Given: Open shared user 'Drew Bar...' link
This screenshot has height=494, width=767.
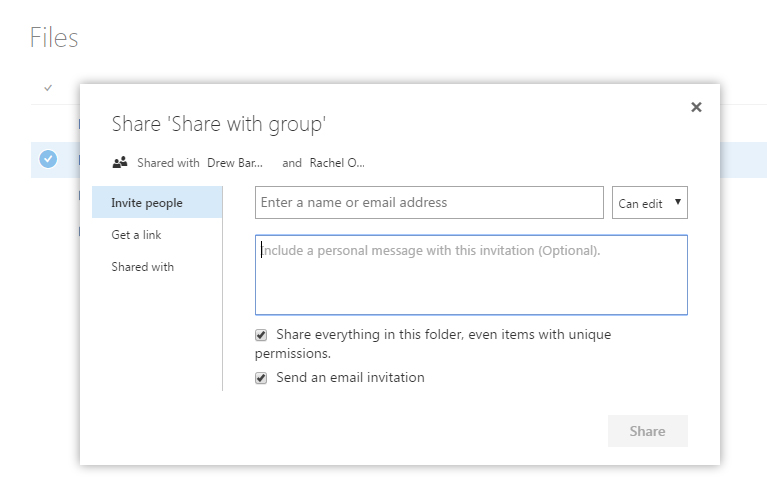Looking at the screenshot, I should point(235,163).
